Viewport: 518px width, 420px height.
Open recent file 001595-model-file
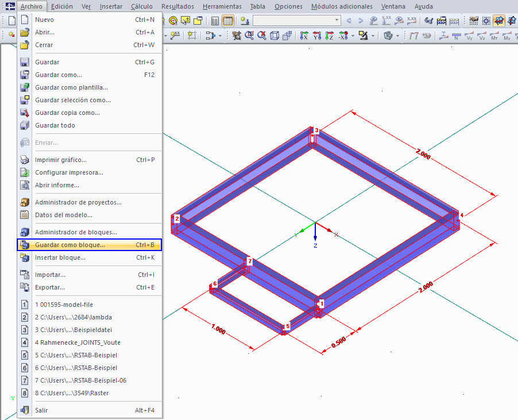89,305
